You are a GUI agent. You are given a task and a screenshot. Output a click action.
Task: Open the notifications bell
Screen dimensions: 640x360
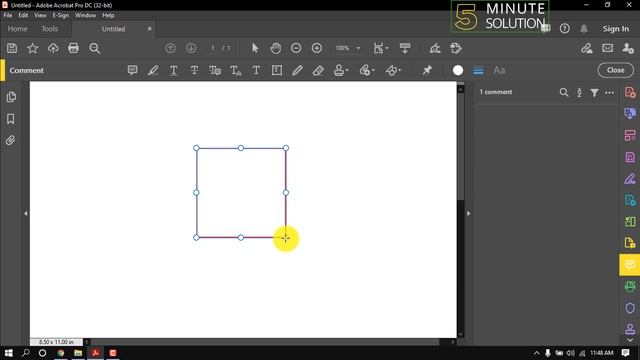(584, 29)
